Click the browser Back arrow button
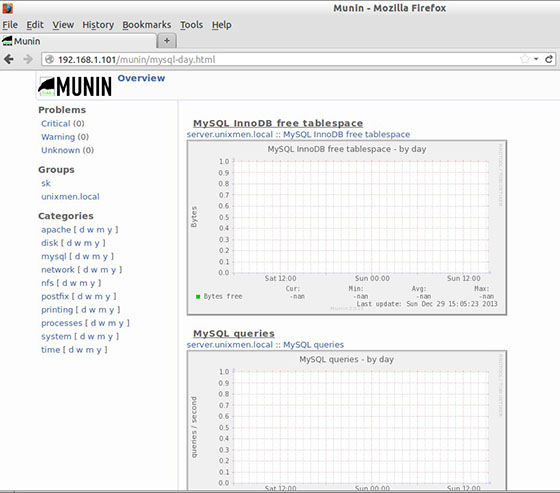This screenshot has height=493, width=560. [9, 59]
